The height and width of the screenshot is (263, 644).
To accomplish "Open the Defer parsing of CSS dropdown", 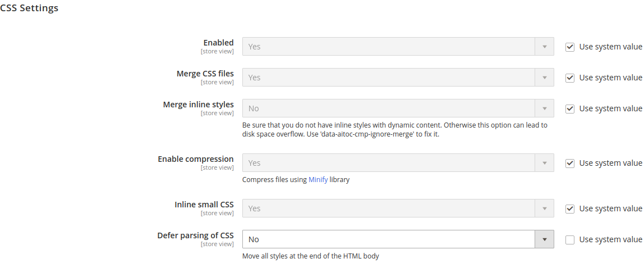I will click(398, 239).
